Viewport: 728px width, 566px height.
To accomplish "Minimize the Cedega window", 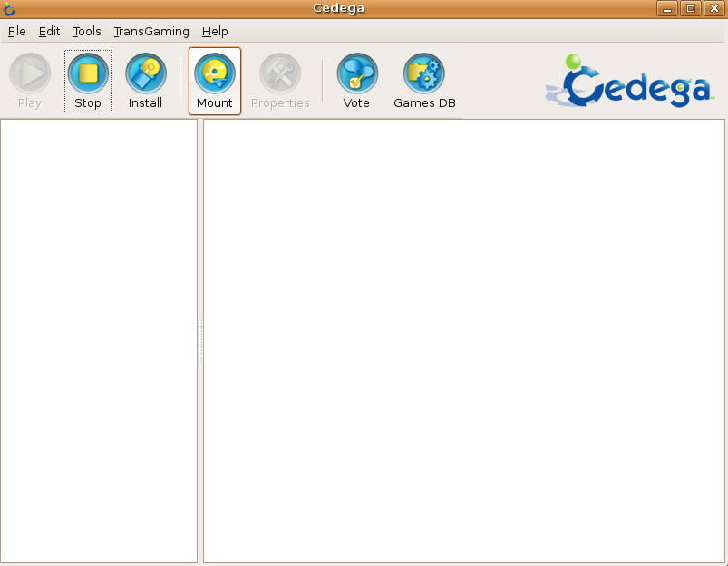I will coord(668,9).
